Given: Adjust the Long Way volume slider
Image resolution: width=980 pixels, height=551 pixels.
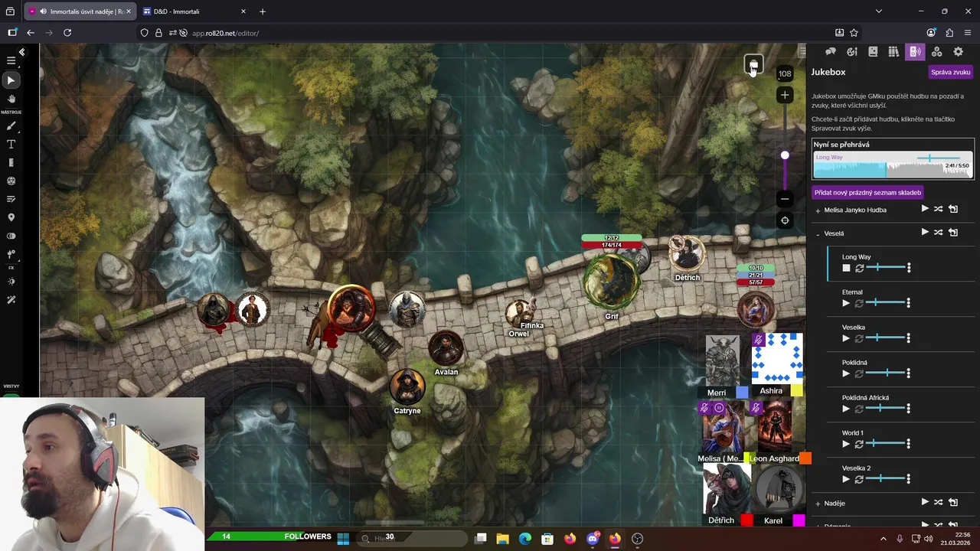Looking at the screenshot, I should coord(885,268).
